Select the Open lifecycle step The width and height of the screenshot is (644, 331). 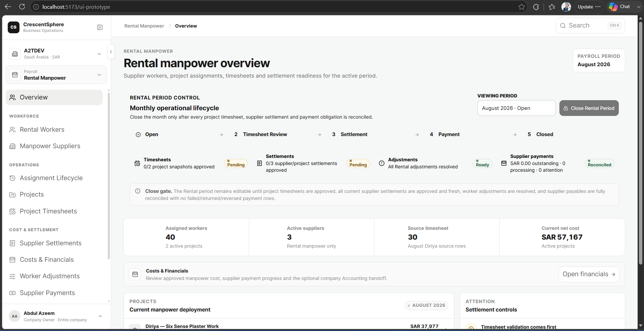tap(147, 134)
